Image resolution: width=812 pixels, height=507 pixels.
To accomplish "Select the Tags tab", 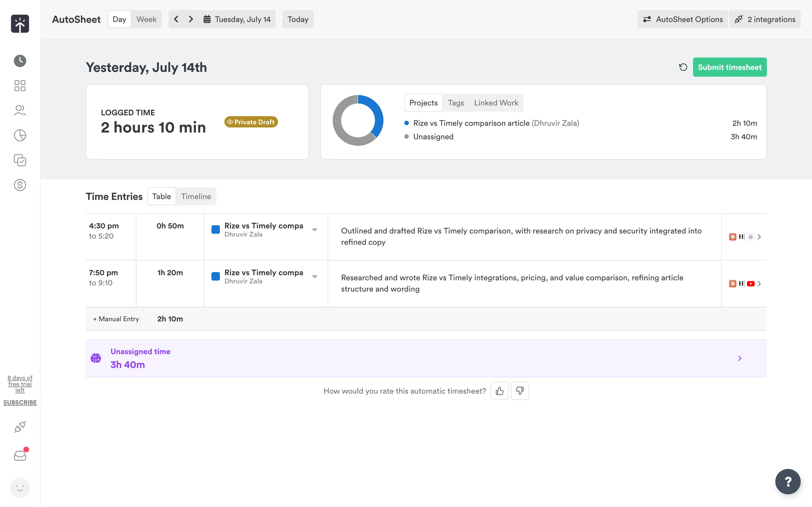I will pyautogui.click(x=456, y=103).
